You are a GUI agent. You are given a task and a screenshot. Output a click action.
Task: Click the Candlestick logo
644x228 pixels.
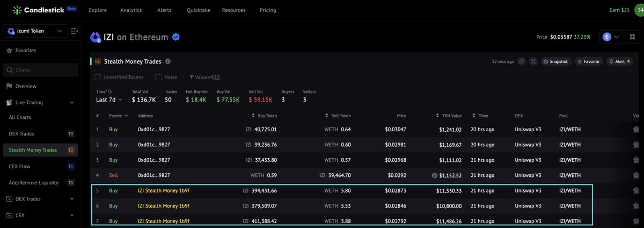46,10
